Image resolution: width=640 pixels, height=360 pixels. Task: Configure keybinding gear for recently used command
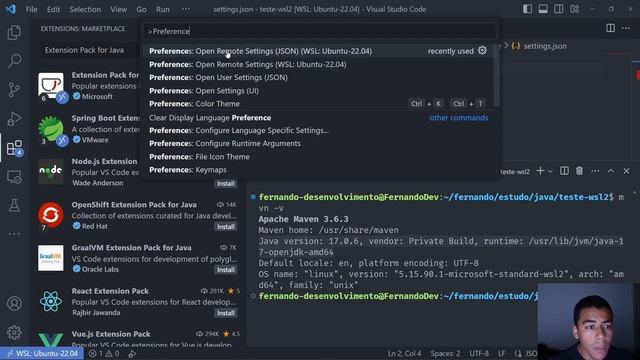(482, 51)
